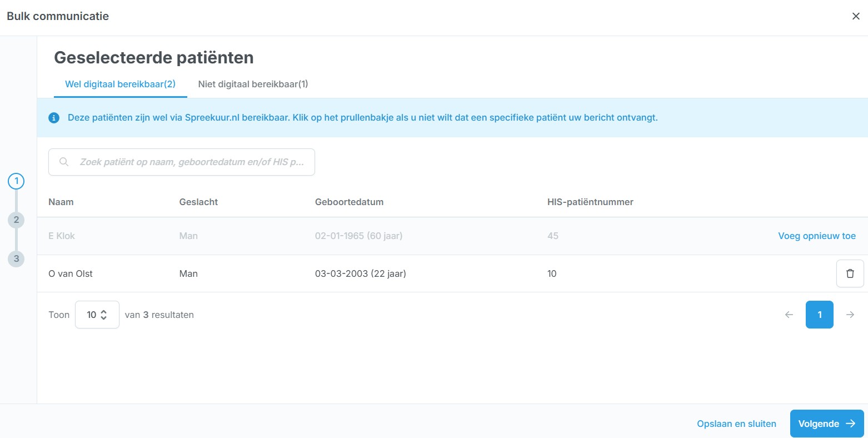Viewport: 868px width, 438px height.
Task: Click HIS number 45
Action: [x=553, y=236]
